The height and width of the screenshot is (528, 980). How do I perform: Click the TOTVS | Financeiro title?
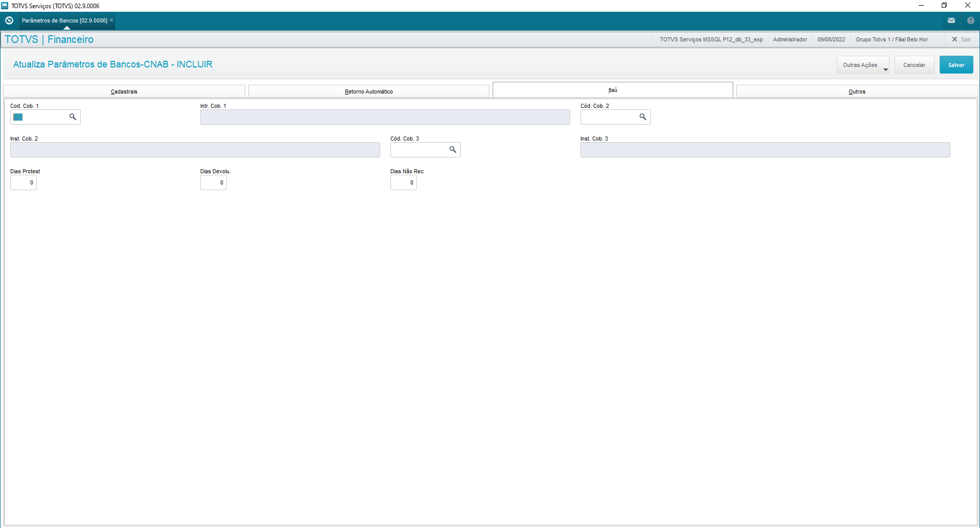pos(49,39)
